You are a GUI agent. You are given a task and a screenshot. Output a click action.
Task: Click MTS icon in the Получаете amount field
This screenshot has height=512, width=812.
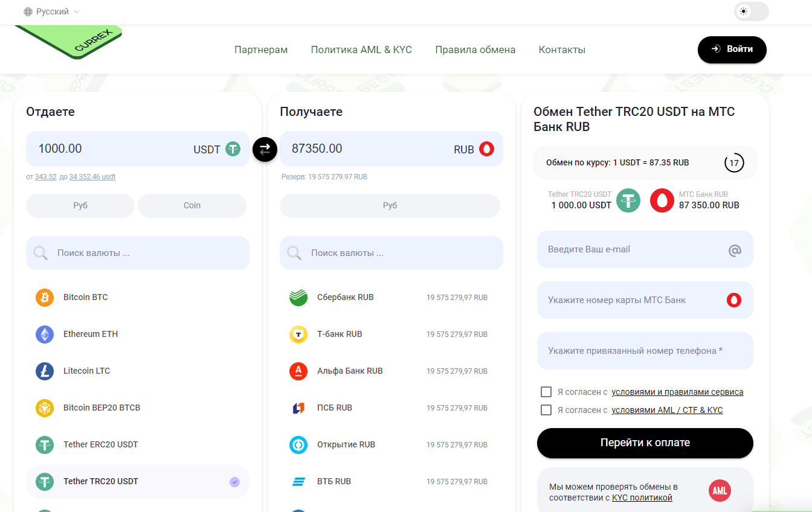click(x=487, y=149)
